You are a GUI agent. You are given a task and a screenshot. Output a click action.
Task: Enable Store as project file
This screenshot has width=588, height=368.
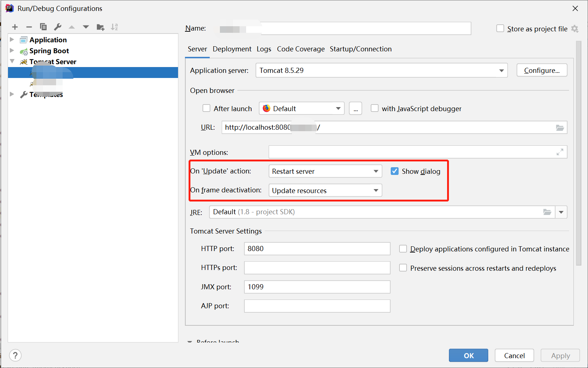500,28
